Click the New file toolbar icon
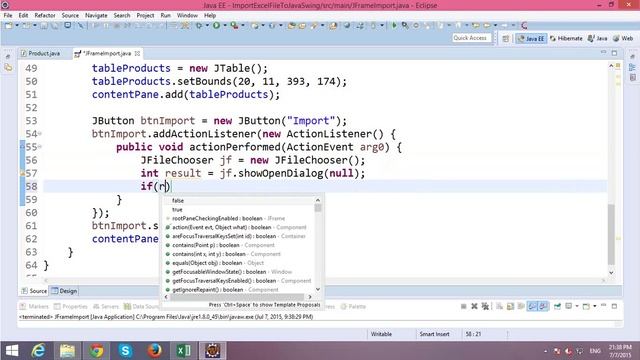This screenshot has width=640, height=360. 8,25
